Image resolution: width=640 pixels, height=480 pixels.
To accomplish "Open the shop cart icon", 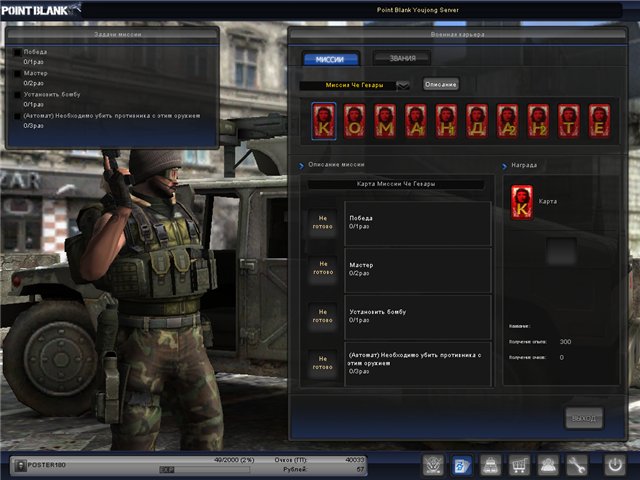I will pyautogui.click(x=519, y=465).
